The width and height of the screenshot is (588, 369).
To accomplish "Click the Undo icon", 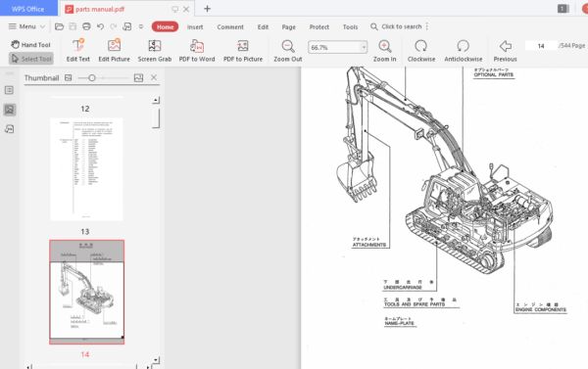I will coord(100,26).
